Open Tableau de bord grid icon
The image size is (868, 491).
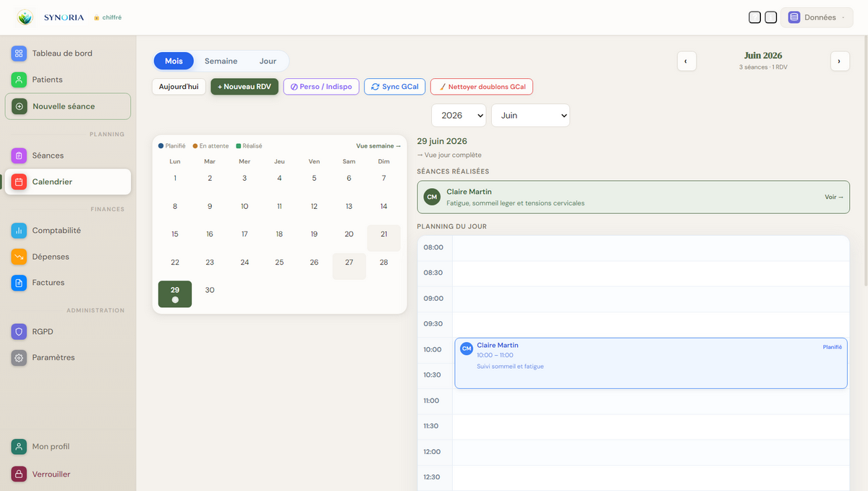click(19, 54)
